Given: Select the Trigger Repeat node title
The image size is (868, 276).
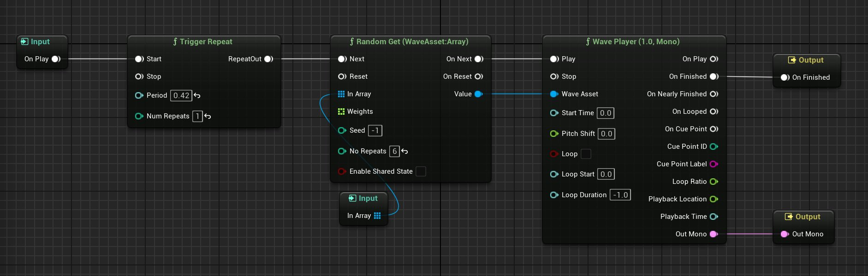Looking at the screenshot, I should tap(204, 41).
